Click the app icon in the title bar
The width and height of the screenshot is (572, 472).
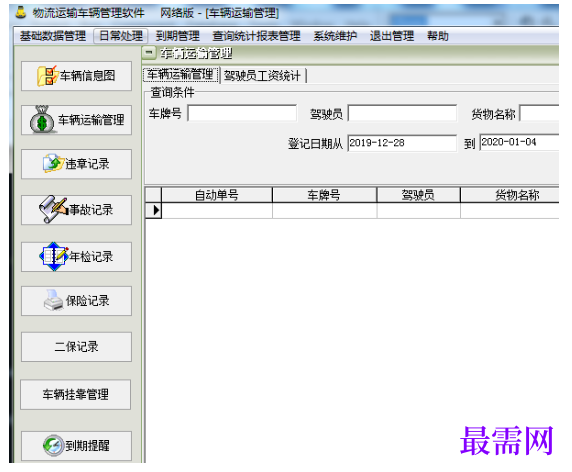(21, 12)
